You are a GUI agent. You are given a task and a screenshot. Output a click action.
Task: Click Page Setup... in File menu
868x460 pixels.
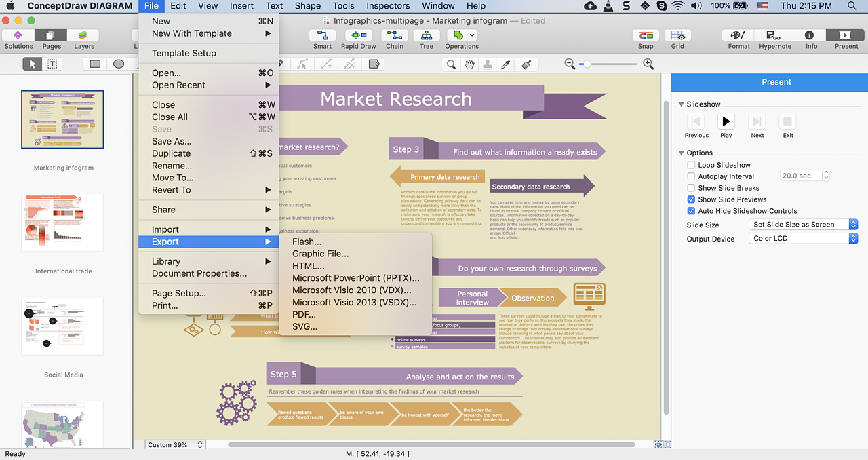[x=178, y=293]
